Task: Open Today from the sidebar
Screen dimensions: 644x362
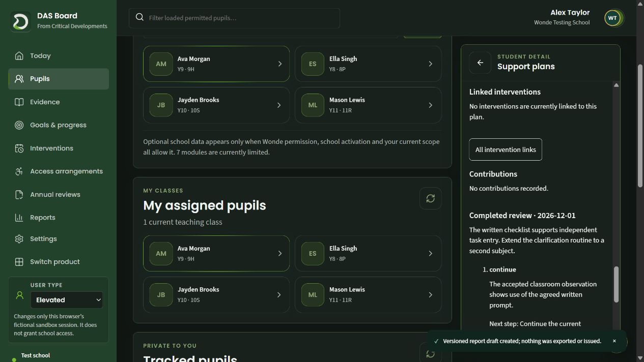Action: point(59,55)
